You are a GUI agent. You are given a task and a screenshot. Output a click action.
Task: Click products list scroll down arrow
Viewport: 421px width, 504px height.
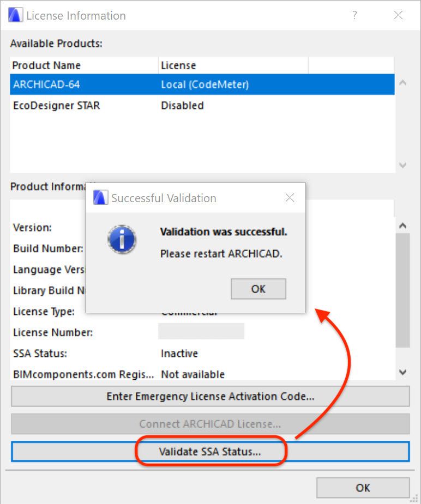(x=402, y=165)
